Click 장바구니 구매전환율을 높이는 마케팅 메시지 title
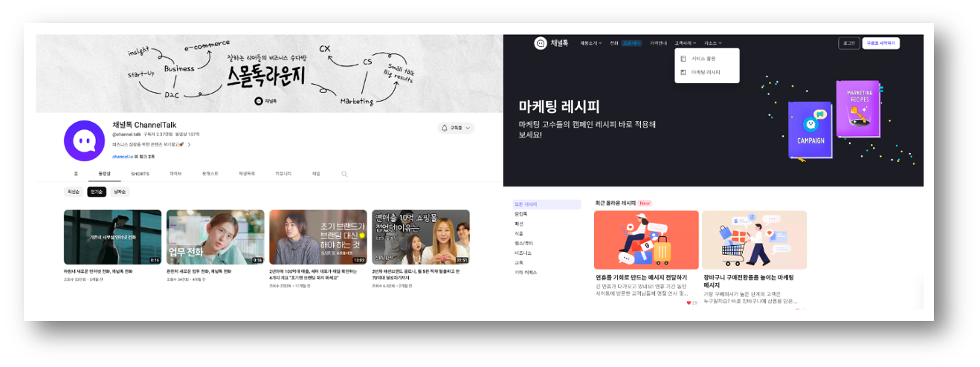 coord(749,281)
